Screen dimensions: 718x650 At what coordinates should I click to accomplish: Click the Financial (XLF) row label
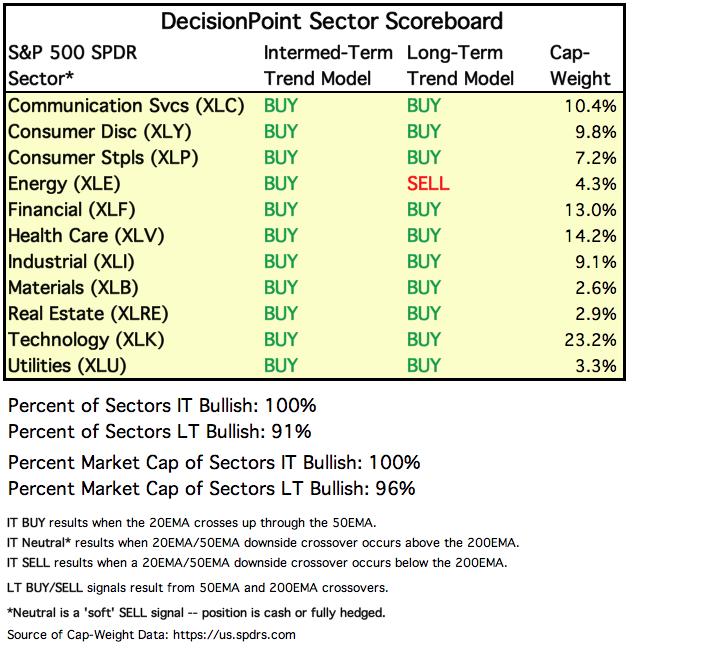pyautogui.click(x=71, y=210)
